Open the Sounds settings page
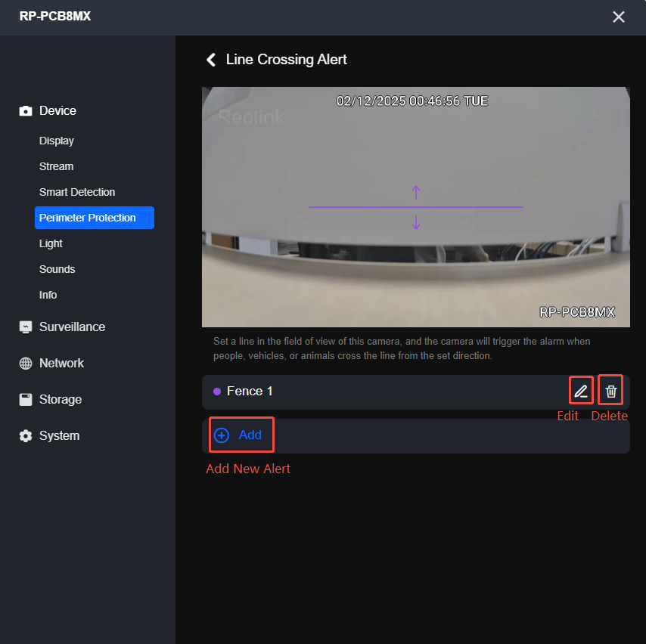This screenshot has width=646, height=644. pos(57,269)
